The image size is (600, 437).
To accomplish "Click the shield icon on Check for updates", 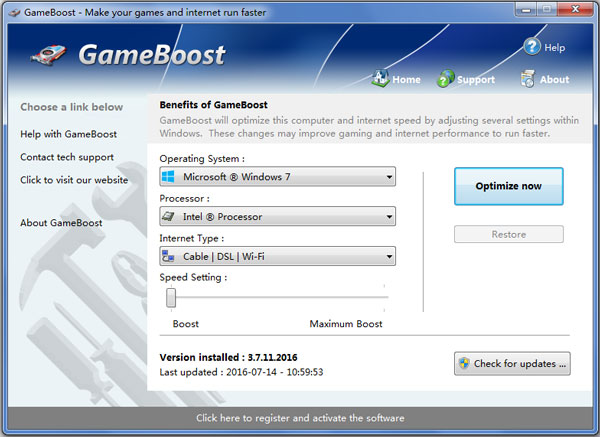I will point(464,363).
